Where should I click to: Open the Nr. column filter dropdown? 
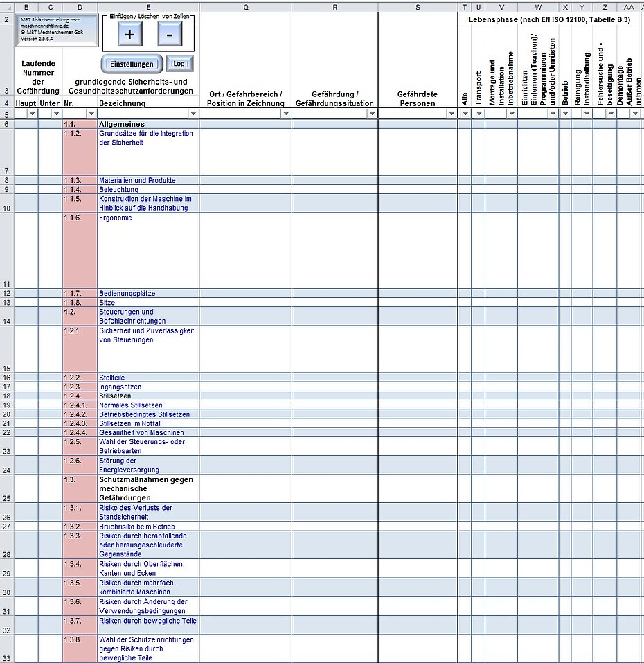point(91,114)
